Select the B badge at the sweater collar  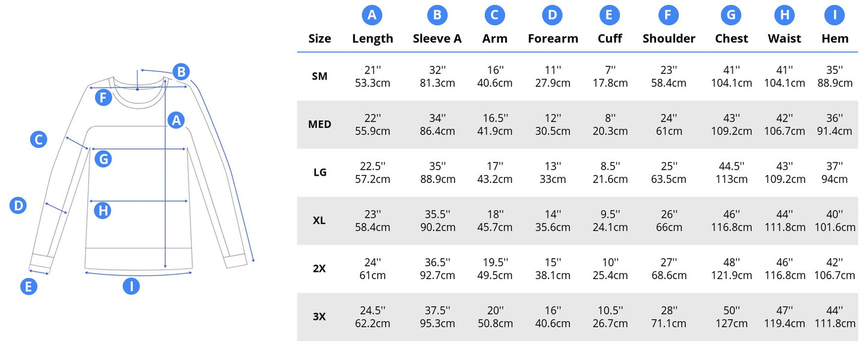click(x=181, y=72)
